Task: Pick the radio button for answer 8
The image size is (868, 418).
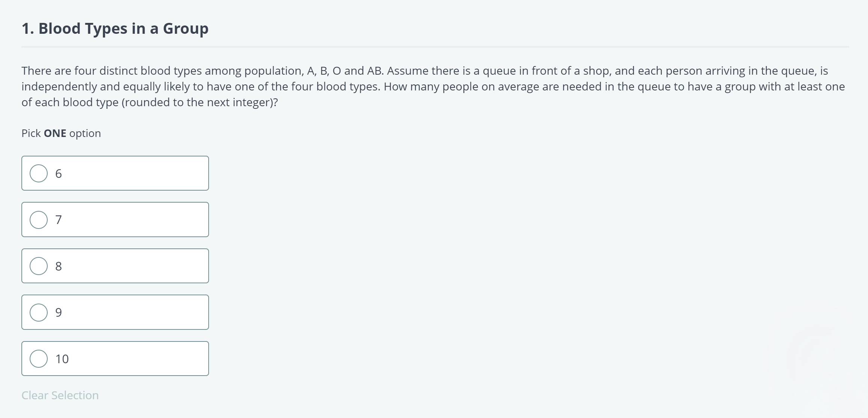Action: tap(39, 266)
